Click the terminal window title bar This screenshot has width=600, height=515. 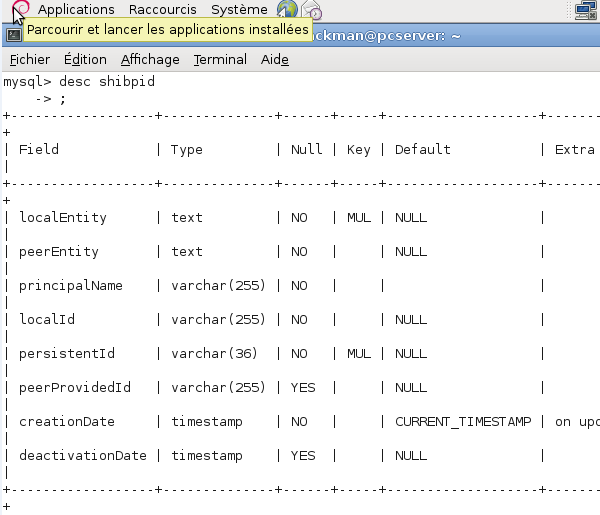click(x=450, y=35)
